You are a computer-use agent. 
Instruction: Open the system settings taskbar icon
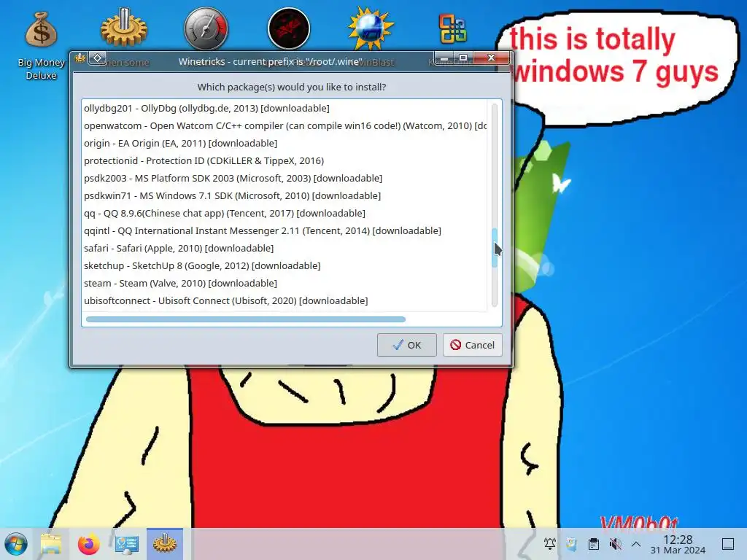tap(127, 544)
